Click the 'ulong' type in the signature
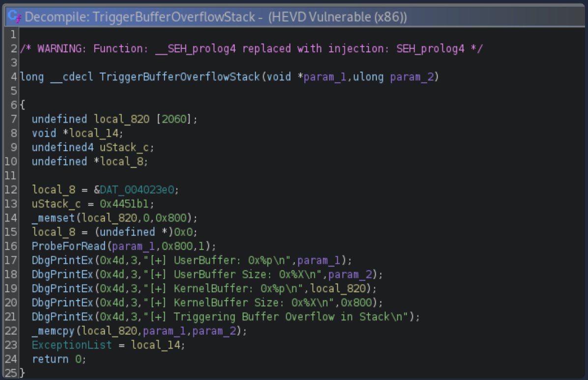The height and width of the screenshot is (380, 588). (368, 77)
